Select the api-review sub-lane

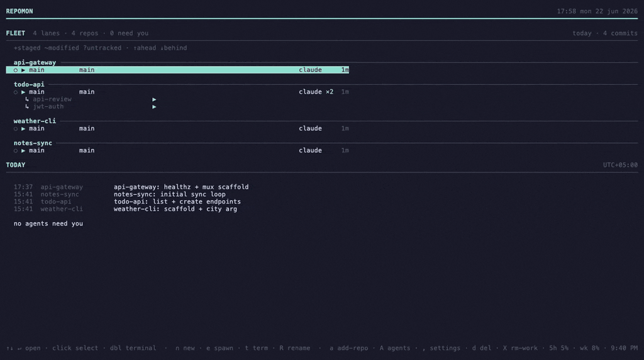[52, 99]
